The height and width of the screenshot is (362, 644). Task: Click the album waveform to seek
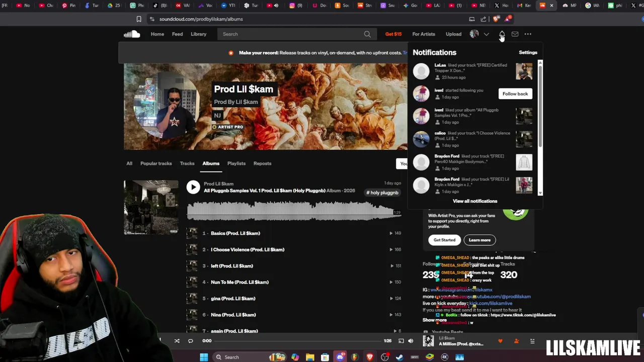click(x=294, y=211)
